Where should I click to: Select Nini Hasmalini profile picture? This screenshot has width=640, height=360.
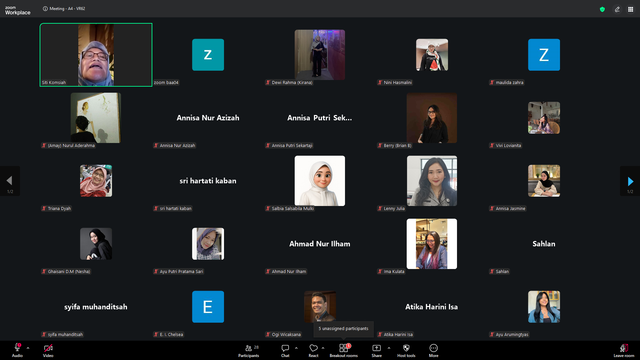pyautogui.click(x=432, y=55)
